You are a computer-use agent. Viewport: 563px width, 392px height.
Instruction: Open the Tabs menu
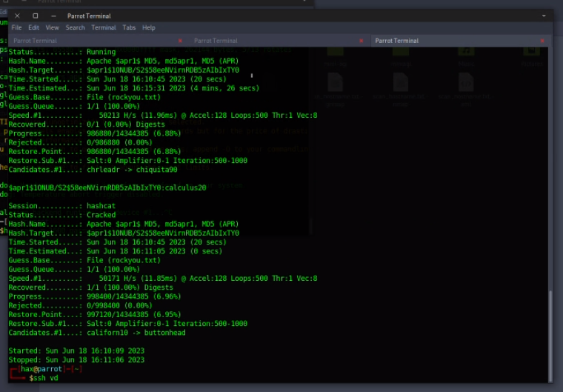point(129,27)
